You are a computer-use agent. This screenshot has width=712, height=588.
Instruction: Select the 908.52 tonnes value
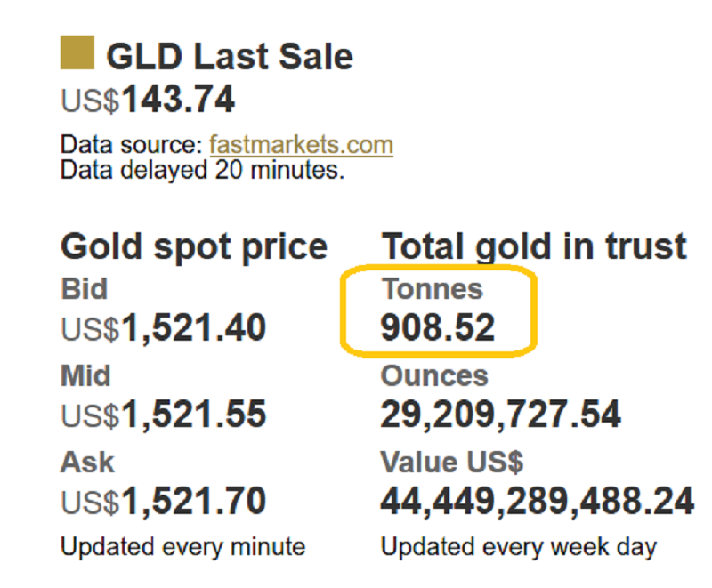coord(437,329)
